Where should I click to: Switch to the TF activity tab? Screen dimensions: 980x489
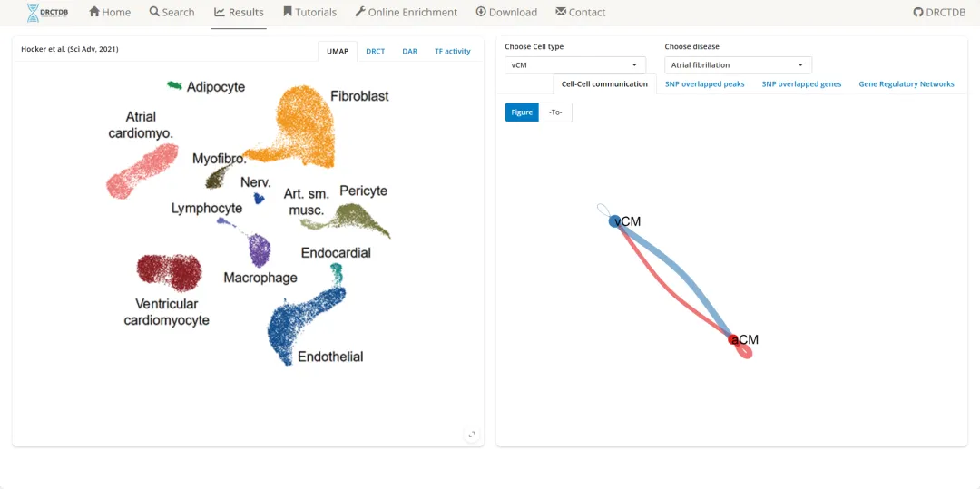tap(452, 52)
